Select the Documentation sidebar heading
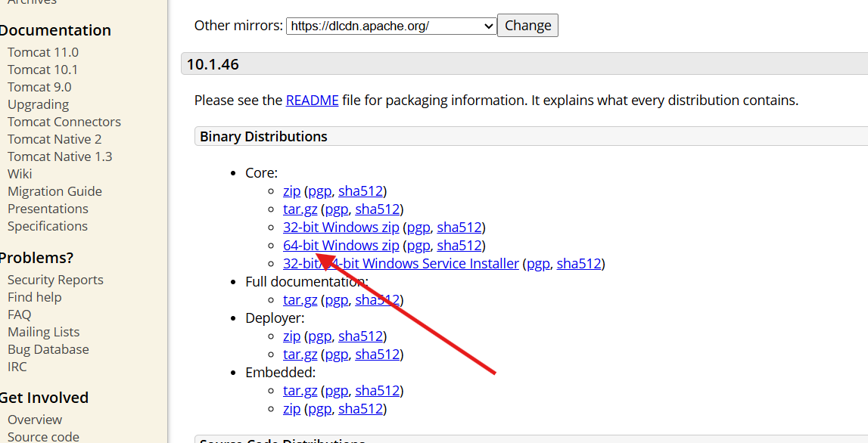Image resolution: width=868 pixels, height=443 pixels. pos(54,30)
